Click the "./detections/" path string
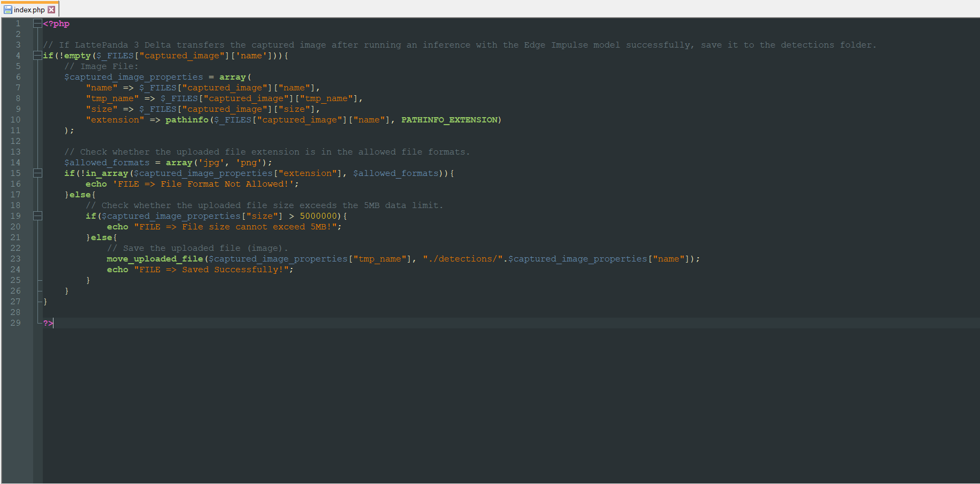 tap(463, 259)
